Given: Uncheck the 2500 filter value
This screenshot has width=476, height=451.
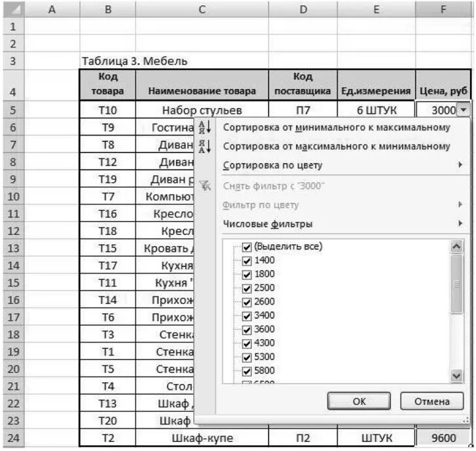Looking at the screenshot, I should point(247,288).
